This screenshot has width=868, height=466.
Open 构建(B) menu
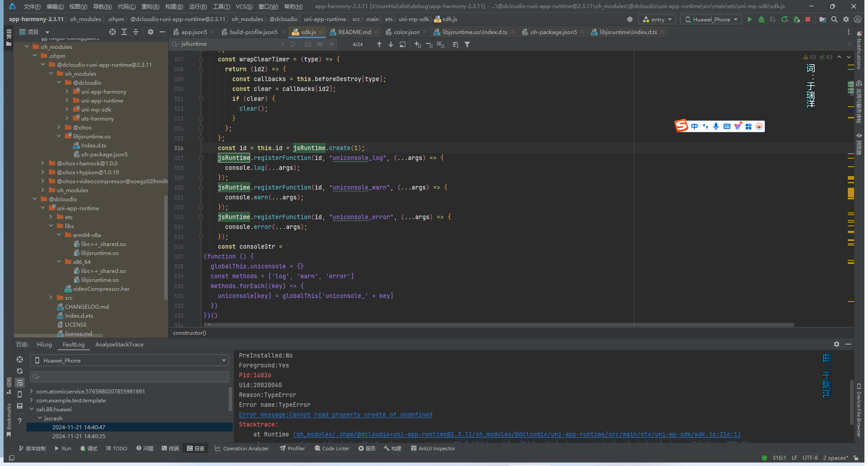click(x=174, y=6)
